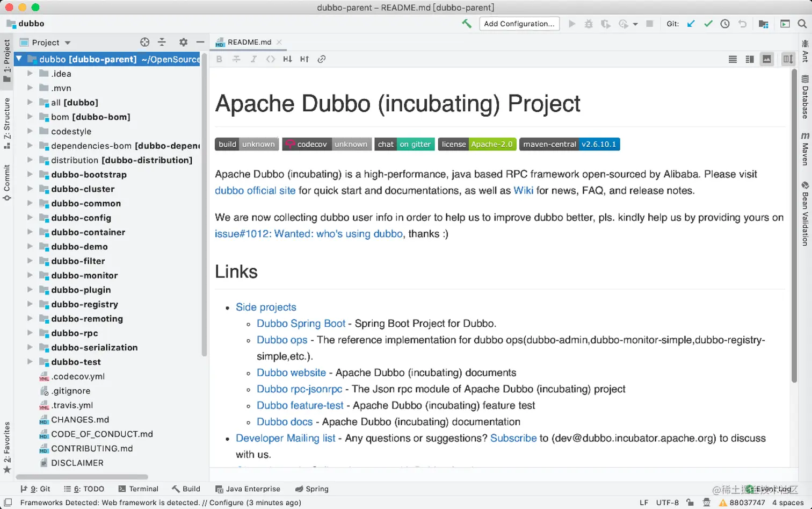
Task: Select the README.md editor tab
Action: pyautogui.click(x=249, y=42)
